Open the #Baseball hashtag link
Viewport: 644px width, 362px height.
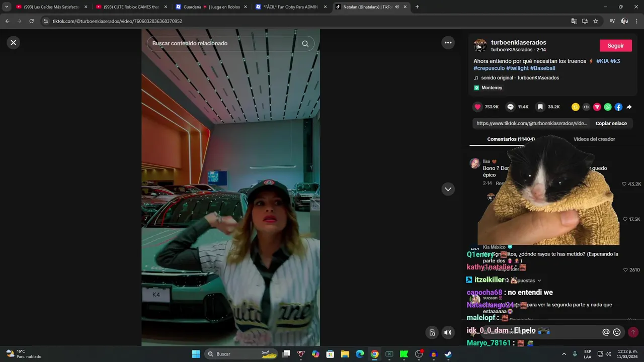543,68
